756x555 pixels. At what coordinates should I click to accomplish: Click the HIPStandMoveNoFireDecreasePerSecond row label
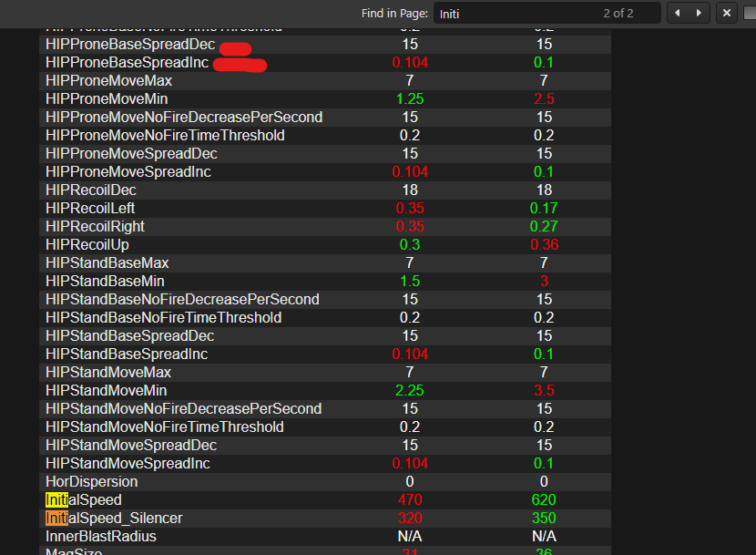point(184,409)
